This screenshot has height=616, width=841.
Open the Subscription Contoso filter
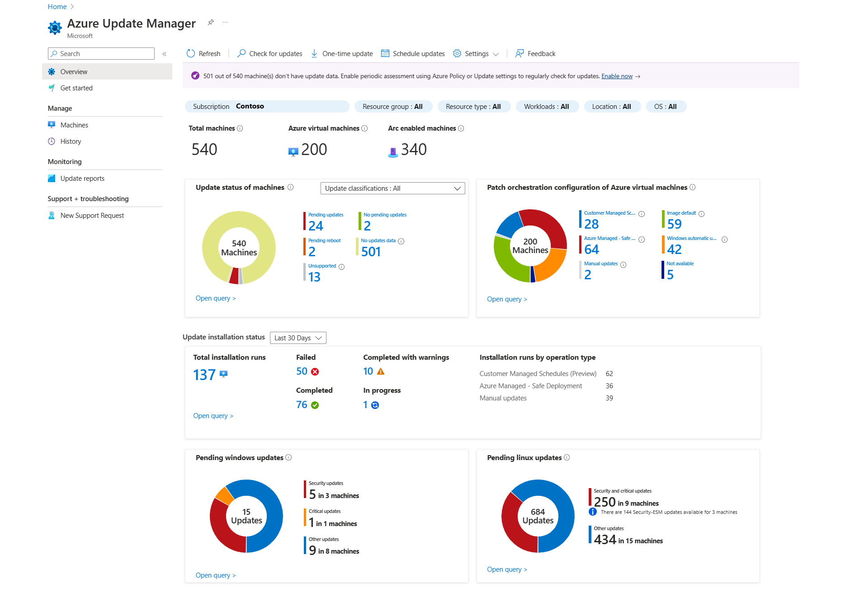267,106
